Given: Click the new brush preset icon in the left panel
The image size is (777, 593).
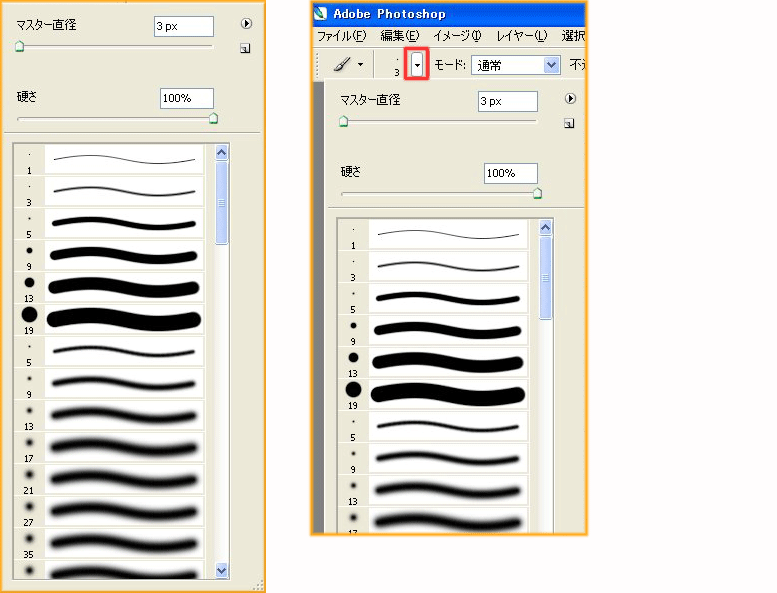Looking at the screenshot, I should 245,48.
